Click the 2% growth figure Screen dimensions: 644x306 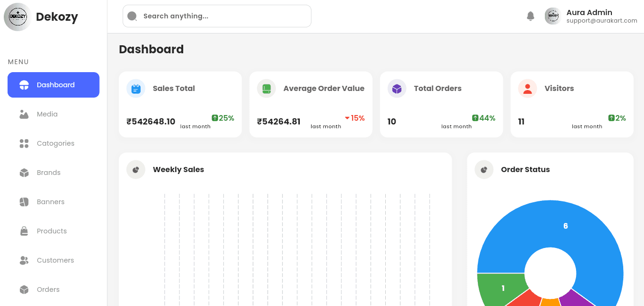[x=620, y=118]
